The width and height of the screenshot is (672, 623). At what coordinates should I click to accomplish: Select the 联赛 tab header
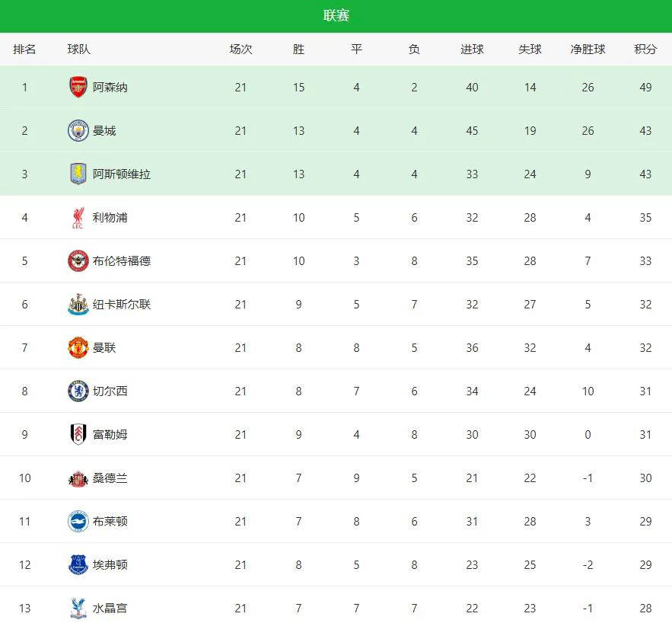336,16
